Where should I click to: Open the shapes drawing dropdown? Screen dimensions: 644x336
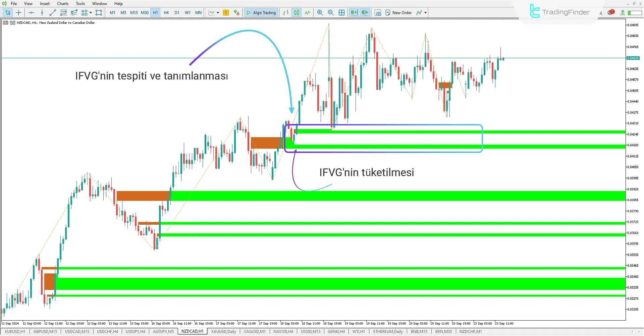90,12
